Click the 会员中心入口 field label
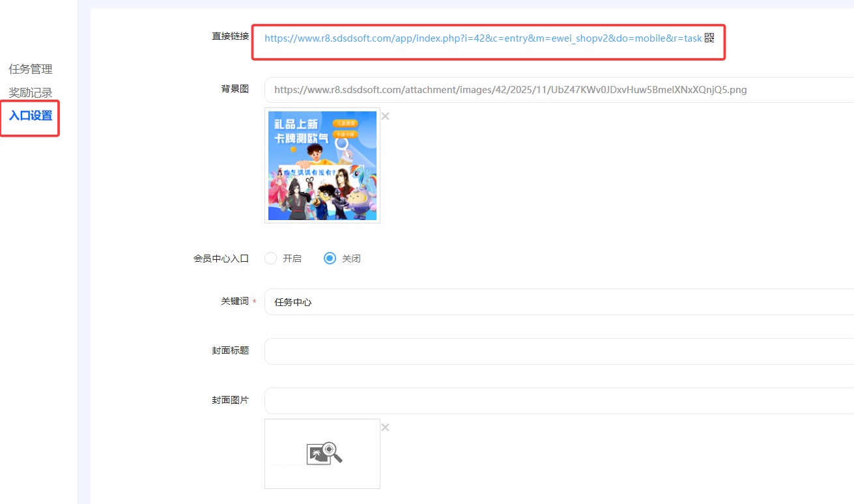The height and width of the screenshot is (504, 854). pos(221,259)
